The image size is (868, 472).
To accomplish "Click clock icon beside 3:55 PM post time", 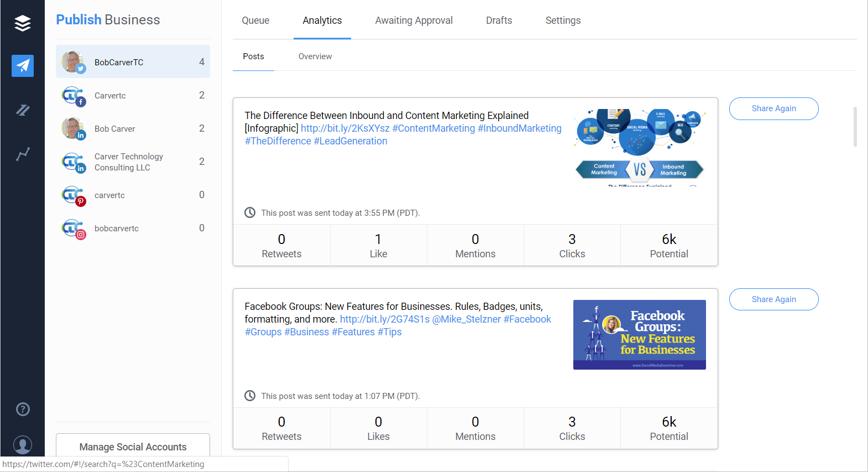I will 250,212.
